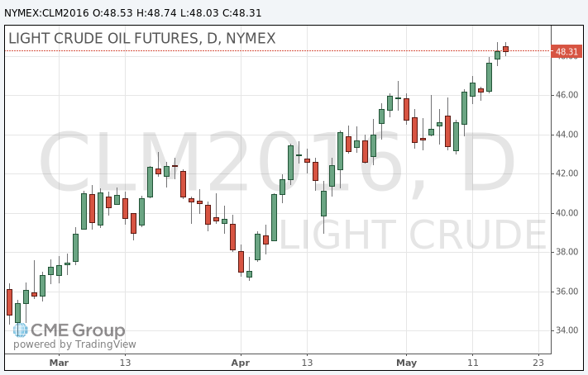Viewport: 588px width, 375px height.
Task: Click the 42.00 price scale label
Action: pyautogui.click(x=566, y=173)
